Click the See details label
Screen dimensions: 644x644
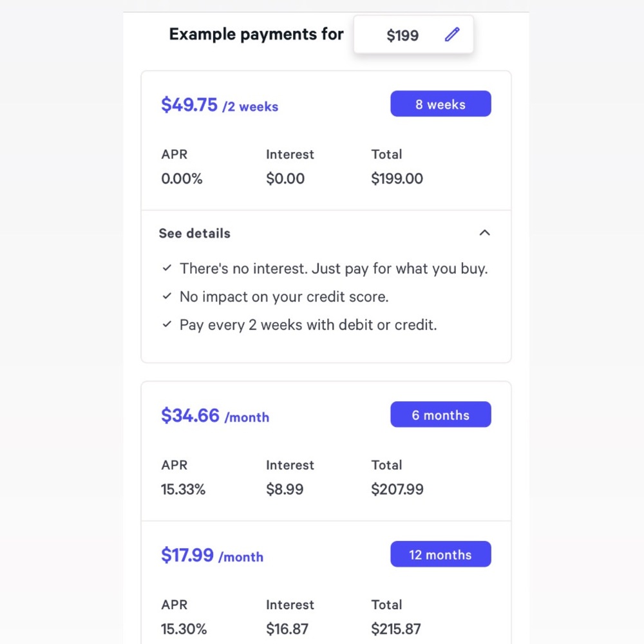[x=194, y=233]
